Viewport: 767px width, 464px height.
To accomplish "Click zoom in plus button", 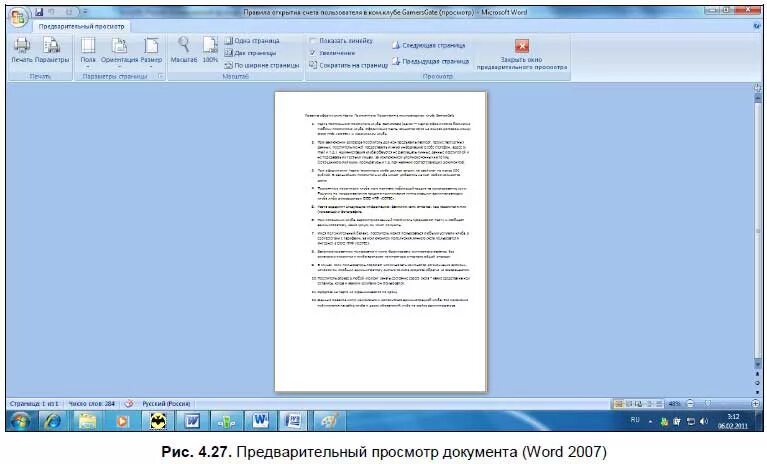I will pos(756,404).
